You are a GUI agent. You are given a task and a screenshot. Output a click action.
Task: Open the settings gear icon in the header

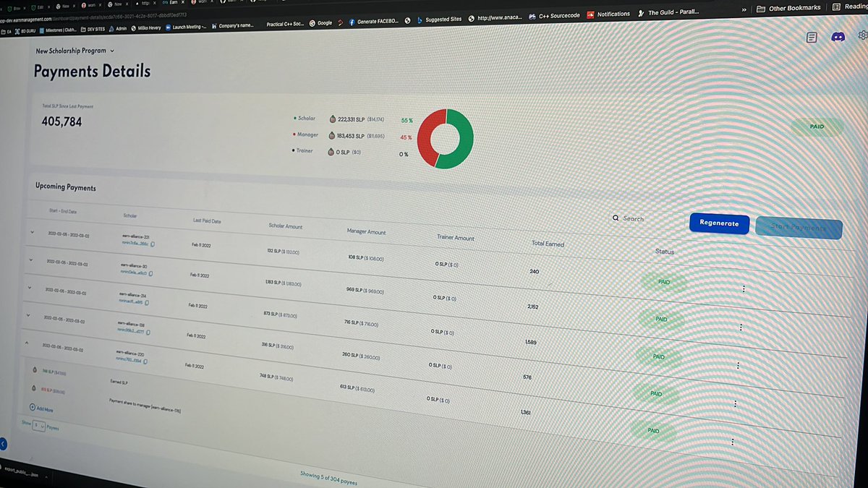(x=863, y=37)
